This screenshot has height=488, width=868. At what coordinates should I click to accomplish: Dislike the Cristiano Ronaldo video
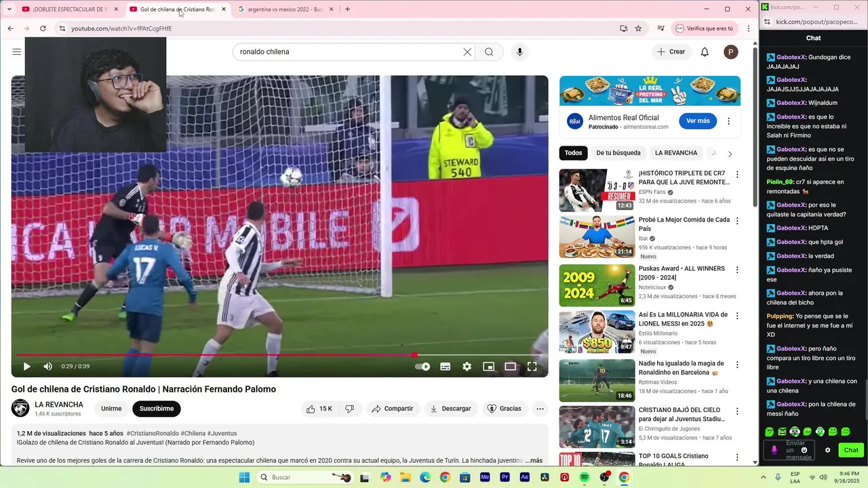point(350,409)
